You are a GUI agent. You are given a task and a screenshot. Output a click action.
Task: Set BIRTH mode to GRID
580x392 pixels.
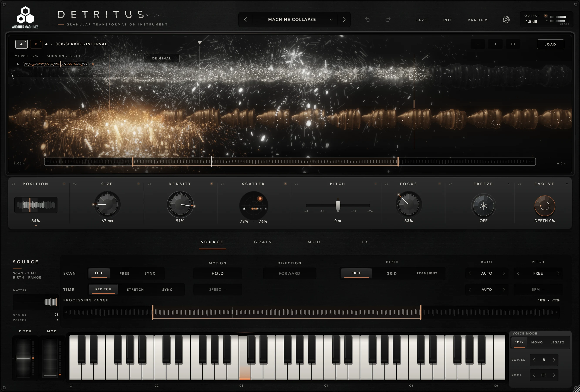392,273
